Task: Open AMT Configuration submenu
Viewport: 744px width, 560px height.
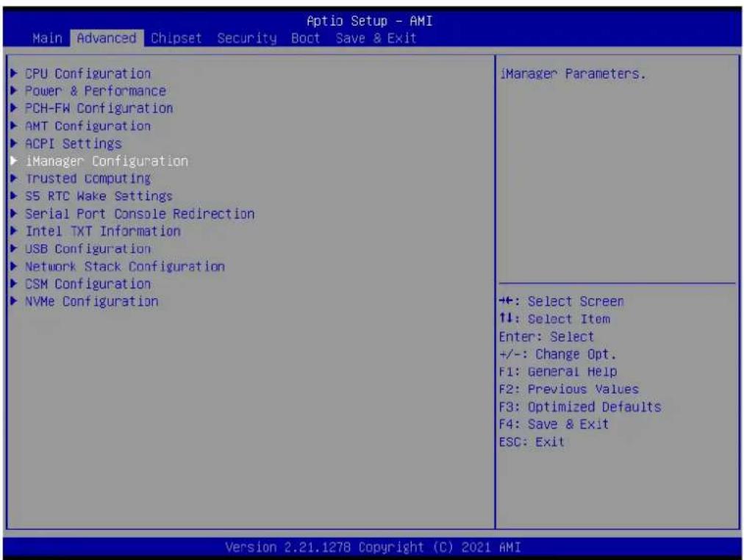Action: pyautogui.click(x=87, y=126)
